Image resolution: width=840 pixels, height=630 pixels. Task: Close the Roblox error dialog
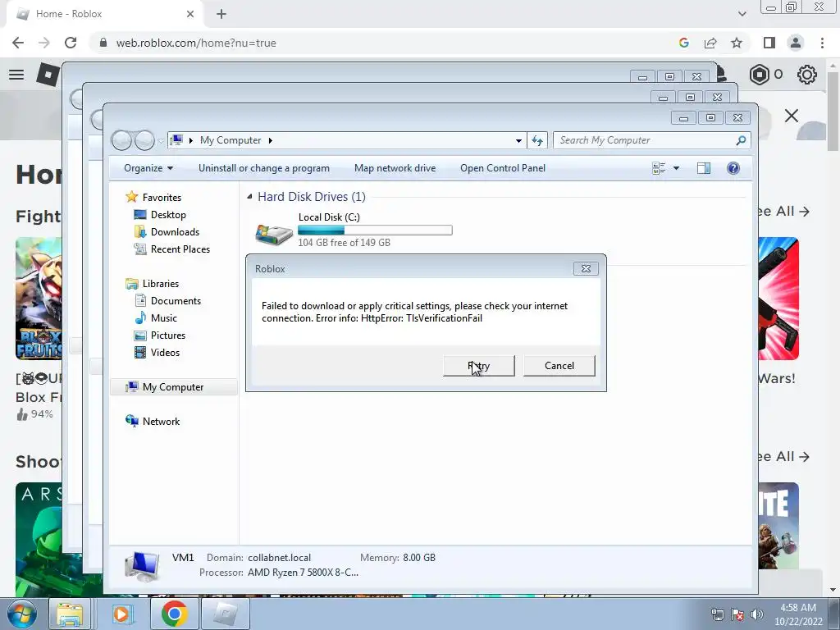coord(586,269)
